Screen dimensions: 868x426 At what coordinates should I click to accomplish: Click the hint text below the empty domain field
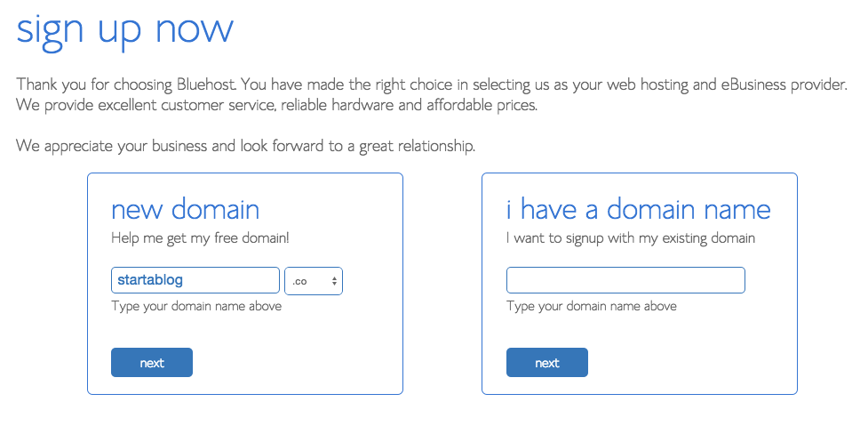point(591,307)
